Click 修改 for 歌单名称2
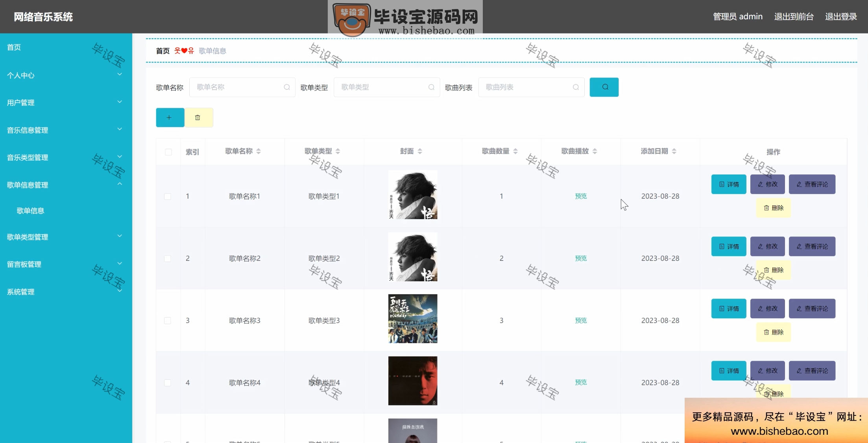The width and height of the screenshot is (868, 443). coord(767,246)
